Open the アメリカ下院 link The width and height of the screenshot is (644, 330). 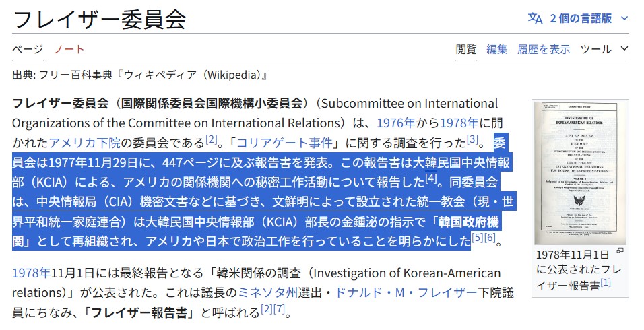tap(85, 143)
